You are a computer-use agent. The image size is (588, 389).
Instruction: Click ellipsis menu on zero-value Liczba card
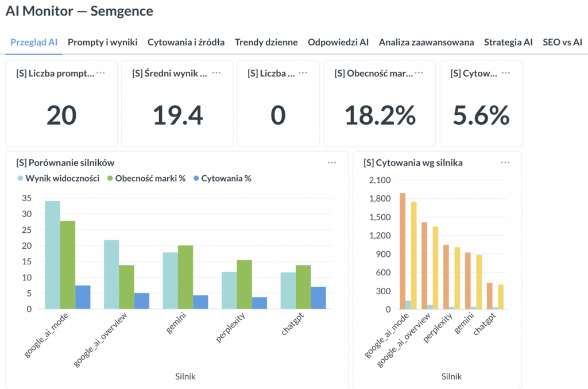303,73
